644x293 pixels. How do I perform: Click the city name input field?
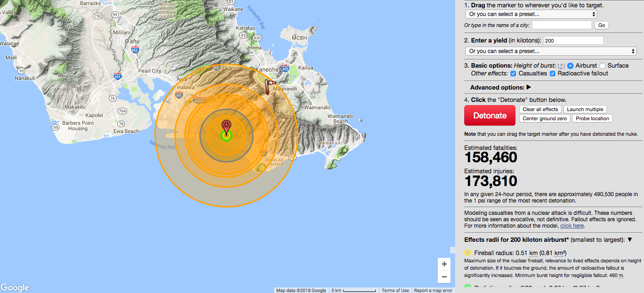[562, 25]
